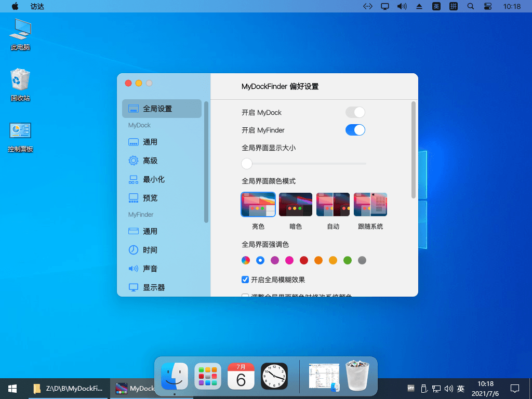Uncheck 开启全局模糊效果 checkbox
532x399 pixels.
pos(245,280)
